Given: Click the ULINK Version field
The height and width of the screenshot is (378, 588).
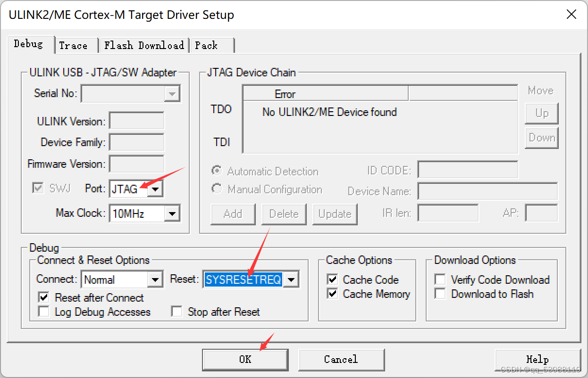Looking at the screenshot, I should (136, 121).
